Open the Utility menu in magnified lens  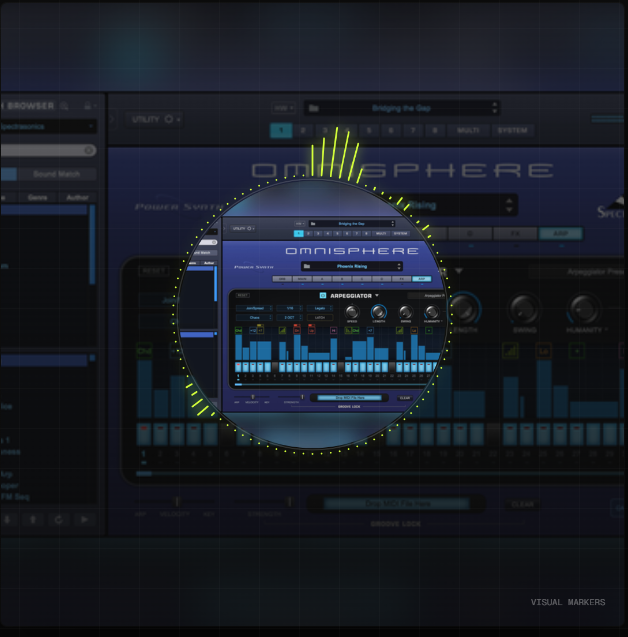coord(243,228)
